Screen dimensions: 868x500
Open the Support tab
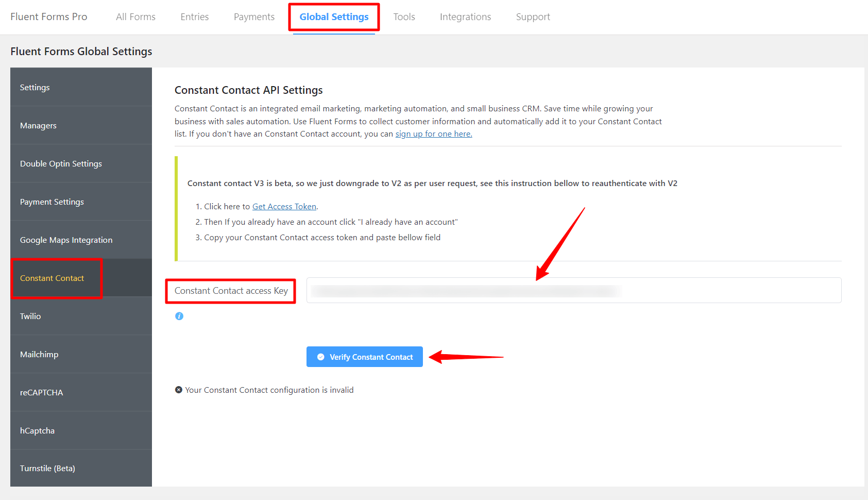[533, 17]
